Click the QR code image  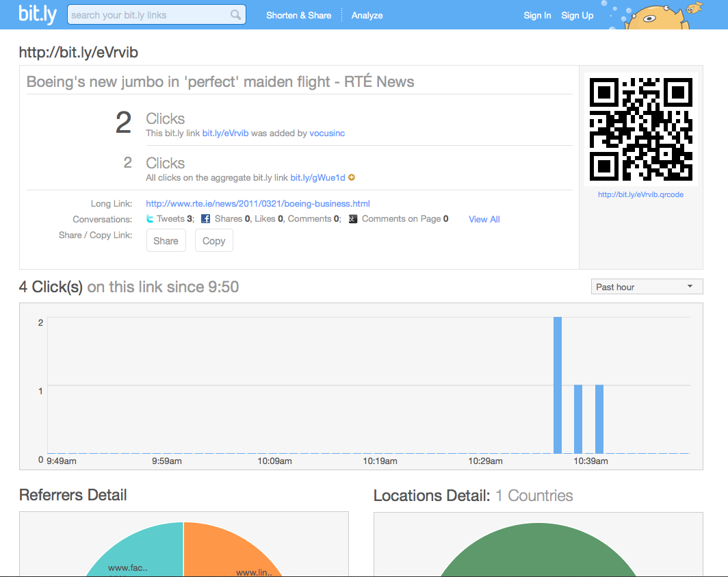point(640,129)
